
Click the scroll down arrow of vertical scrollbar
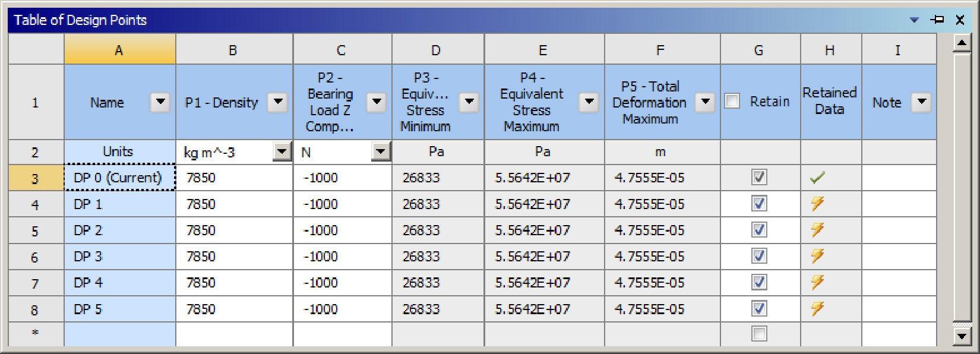tap(962, 336)
